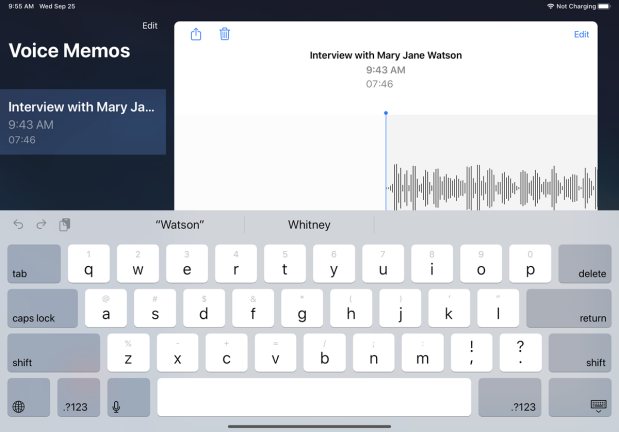
Task: Switch to numbers with left .?123 key
Action: tap(79, 397)
